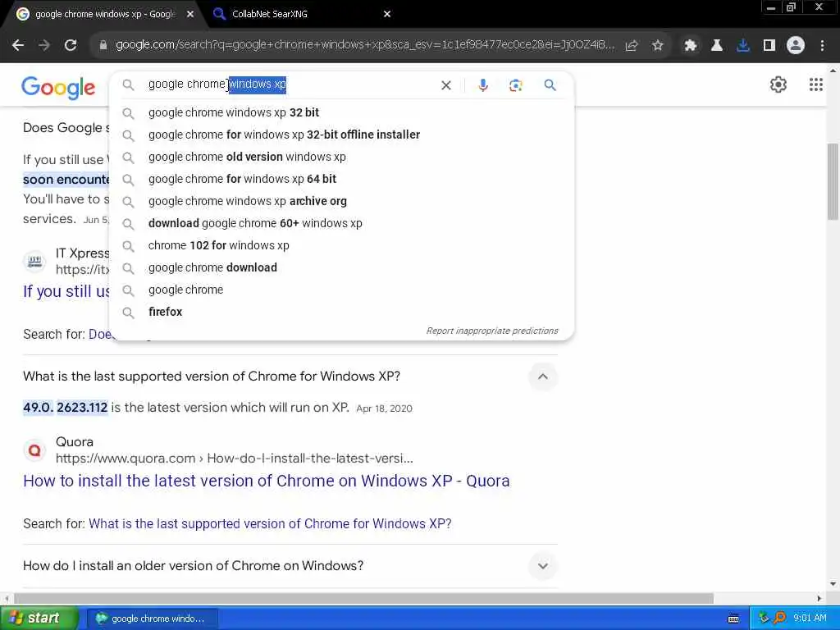The image size is (840, 630).
Task: Click the '49.0. 2623.112' highlighted answer
Action: click(x=66, y=408)
